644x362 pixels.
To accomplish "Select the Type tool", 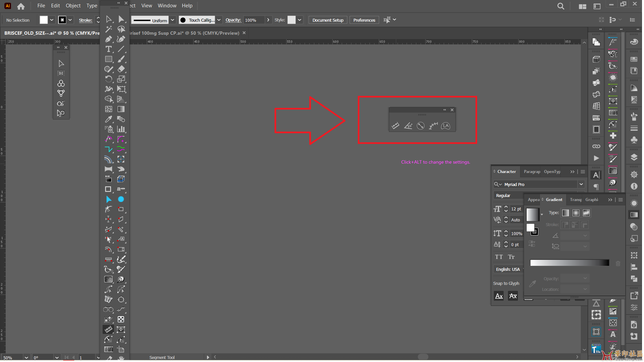I will pyautogui.click(x=109, y=49).
